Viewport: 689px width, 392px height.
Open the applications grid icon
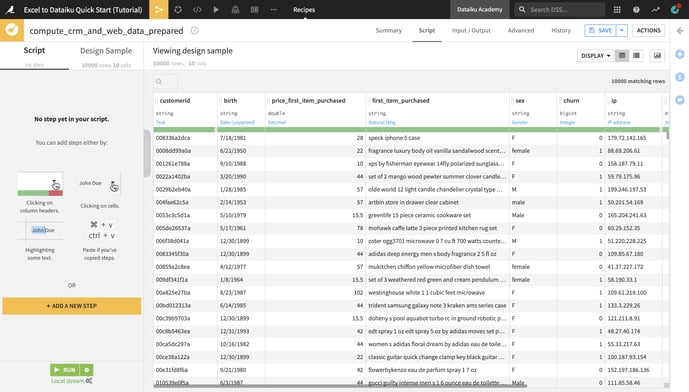click(617, 9)
